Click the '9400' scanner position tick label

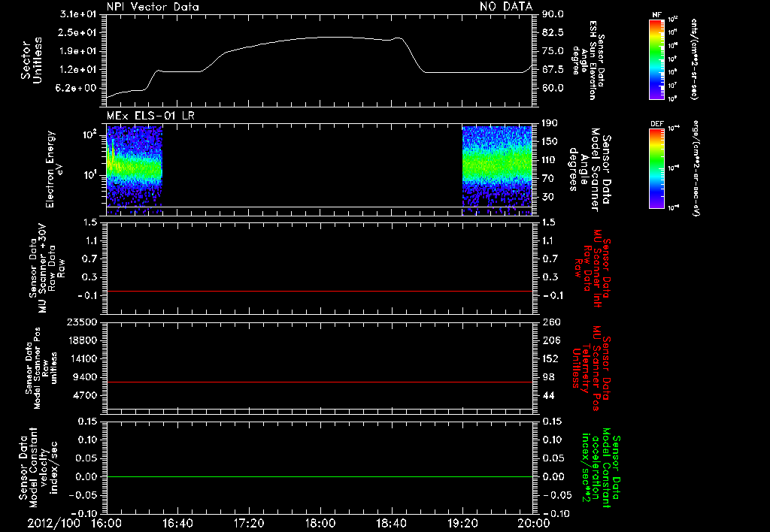(85, 377)
